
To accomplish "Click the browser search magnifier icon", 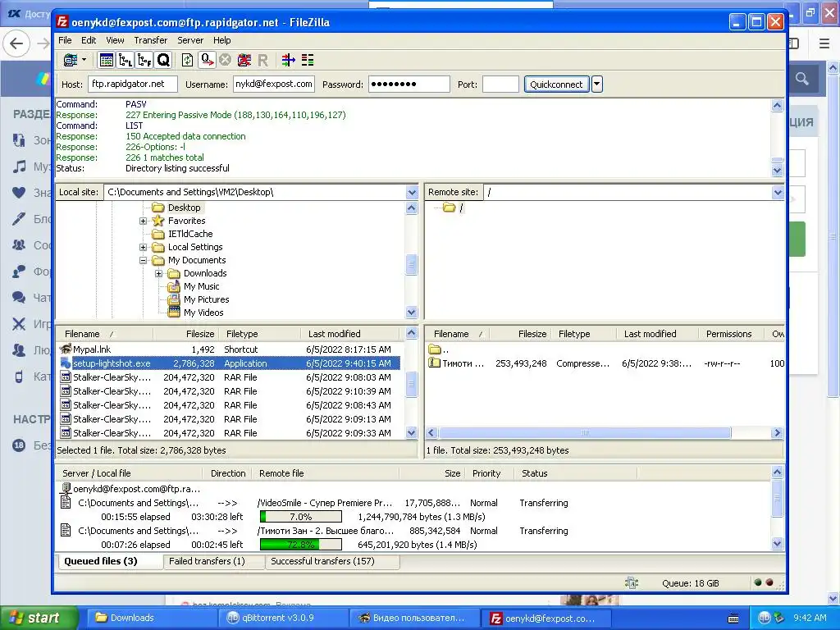I will pos(802,79).
